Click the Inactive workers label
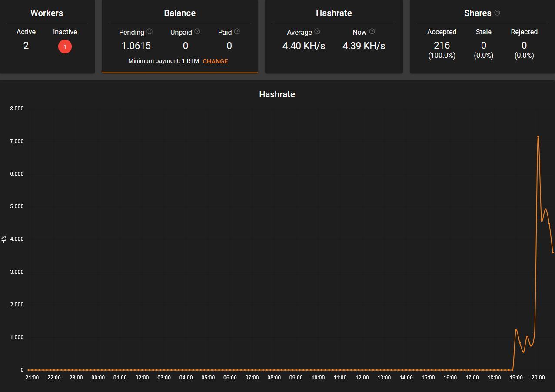This screenshot has height=392, width=555. pos(65,32)
